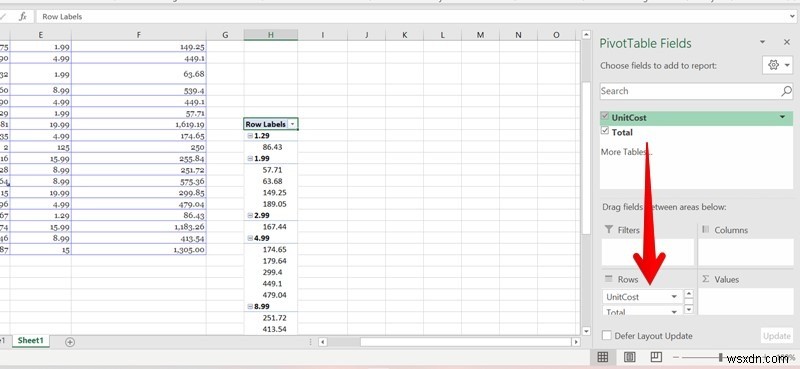This screenshot has height=369, width=800.
Task: Click the Insert Function fx icon
Action: point(22,16)
